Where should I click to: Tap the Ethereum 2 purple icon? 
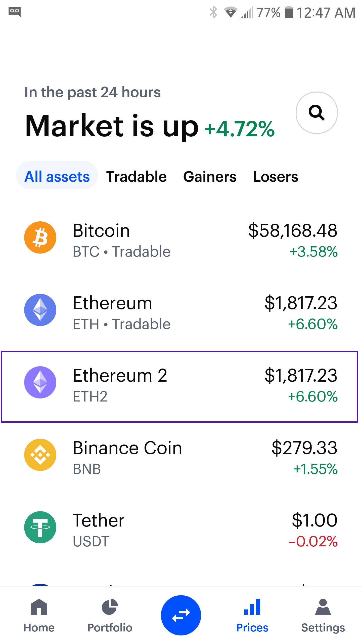click(40, 382)
